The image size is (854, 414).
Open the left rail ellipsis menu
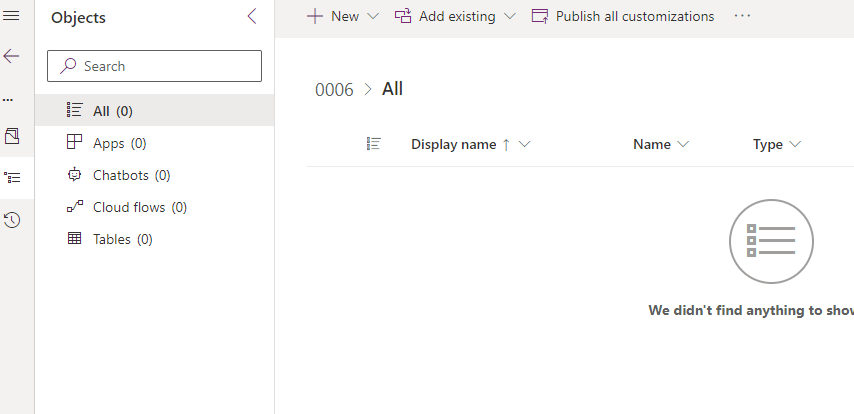click(9, 100)
